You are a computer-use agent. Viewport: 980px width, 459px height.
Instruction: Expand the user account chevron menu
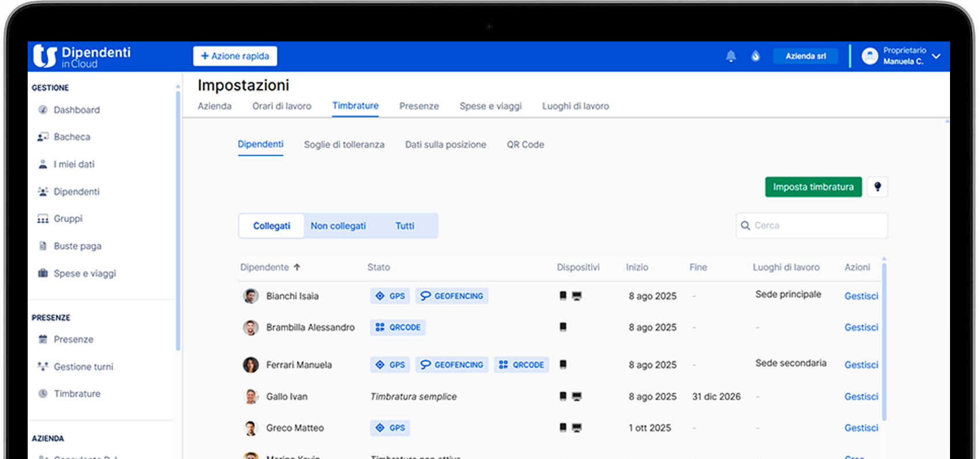click(936, 56)
